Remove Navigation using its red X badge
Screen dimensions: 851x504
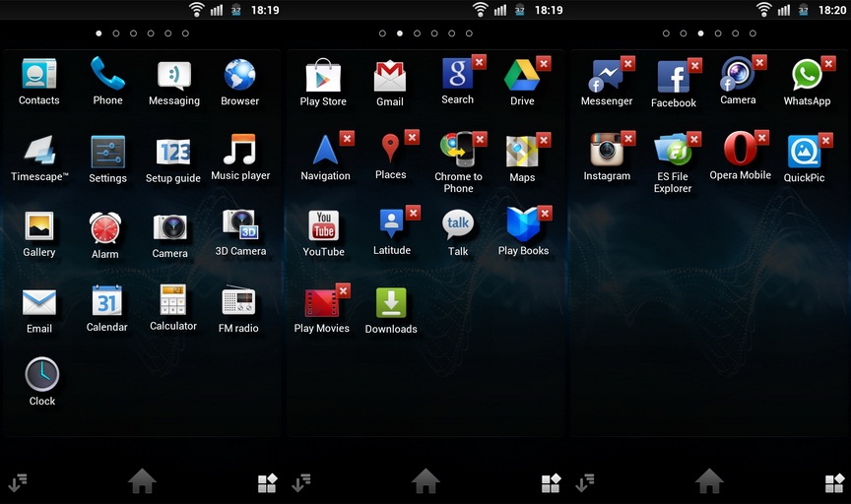(x=347, y=138)
